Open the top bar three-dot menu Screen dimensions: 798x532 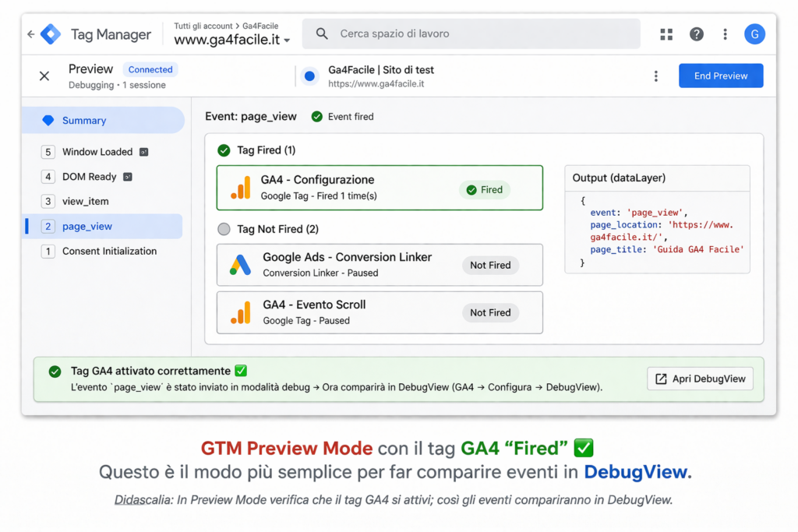tap(725, 34)
